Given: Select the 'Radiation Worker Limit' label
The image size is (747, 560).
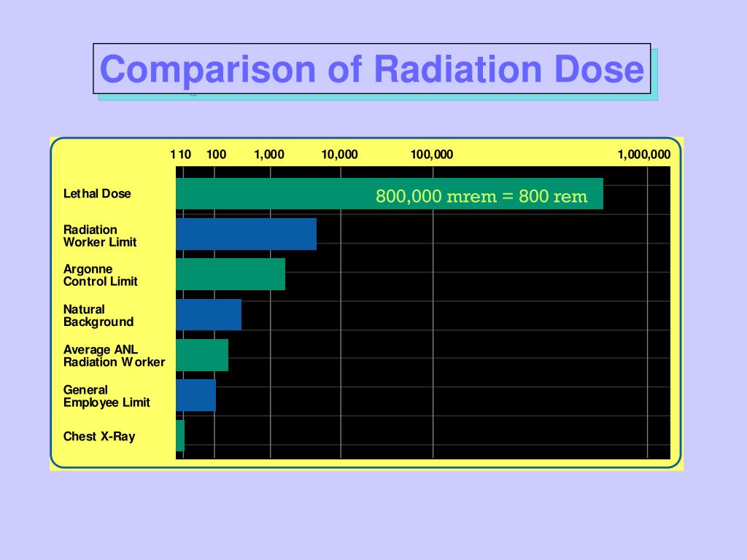Looking at the screenshot, I should 100,236.
